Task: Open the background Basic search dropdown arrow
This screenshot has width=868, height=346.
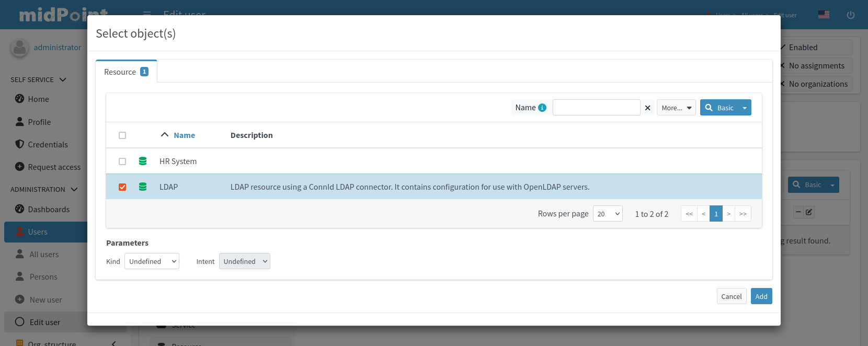Action: [x=832, y=184]
